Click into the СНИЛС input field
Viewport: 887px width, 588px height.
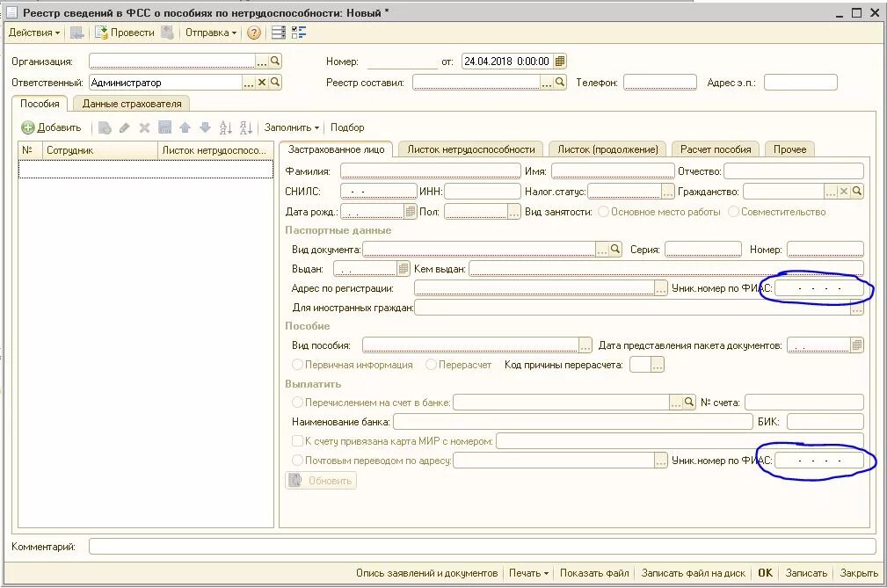coord(378,192)
